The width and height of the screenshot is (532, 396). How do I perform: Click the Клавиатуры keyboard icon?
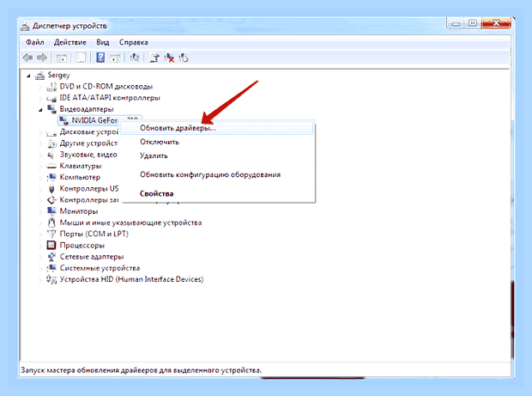click(x=51, y=166)
